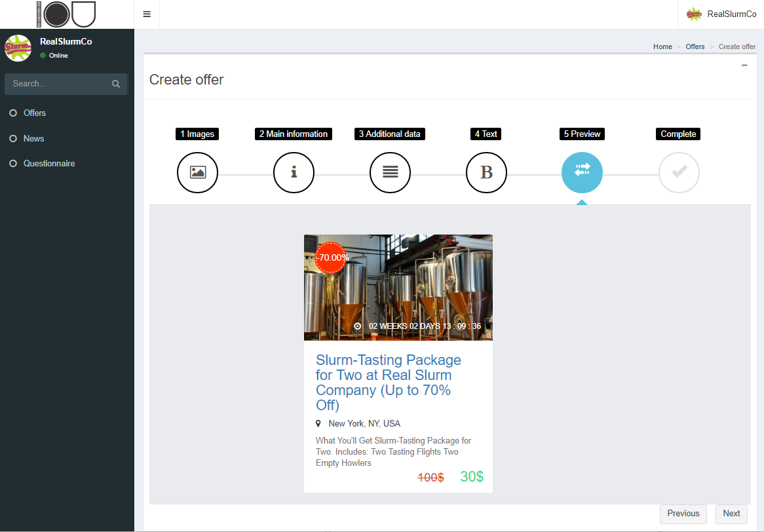Select Questionnaire in the sidebar

click(49, 163)
